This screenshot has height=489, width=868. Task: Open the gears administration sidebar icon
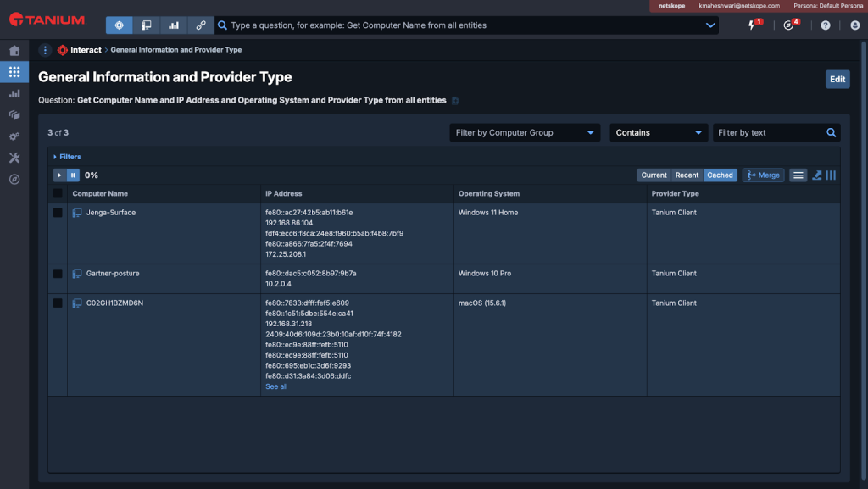tap(14, 136)
